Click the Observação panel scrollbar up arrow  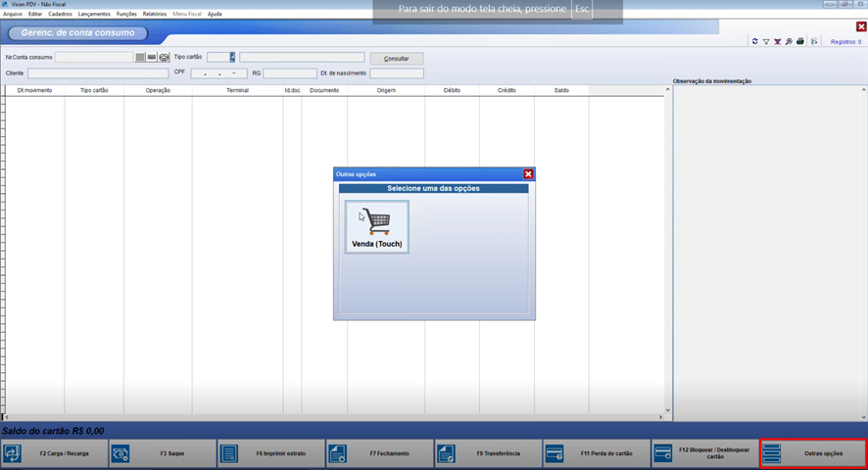[x=863, y=89]
